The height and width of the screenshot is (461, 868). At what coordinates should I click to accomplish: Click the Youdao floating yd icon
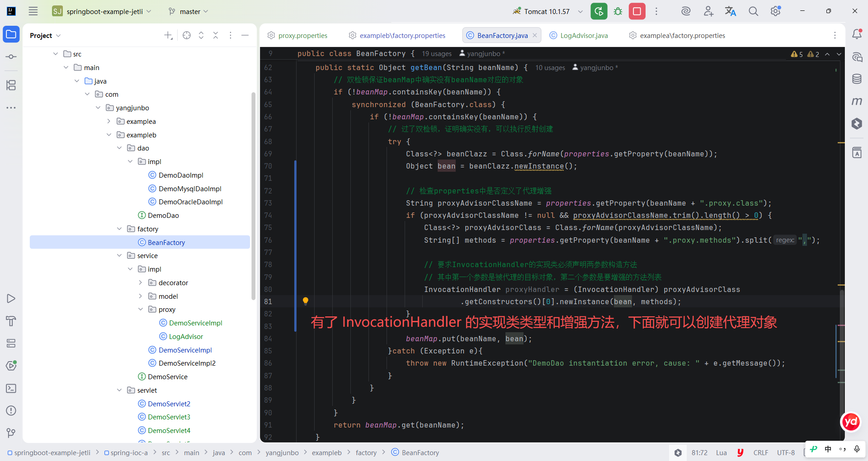pos(851,422)
